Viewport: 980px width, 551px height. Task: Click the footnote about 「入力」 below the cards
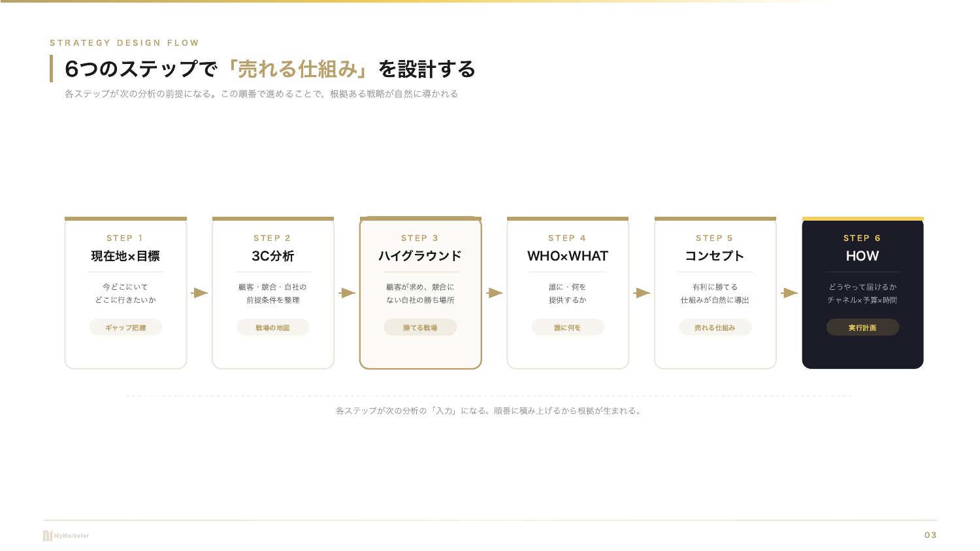(489, 411)
